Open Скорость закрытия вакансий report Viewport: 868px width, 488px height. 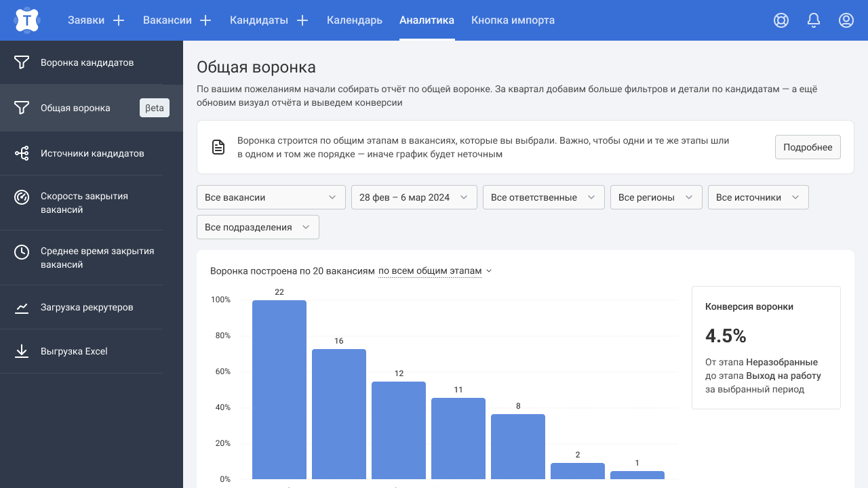(x=92, y=203)
